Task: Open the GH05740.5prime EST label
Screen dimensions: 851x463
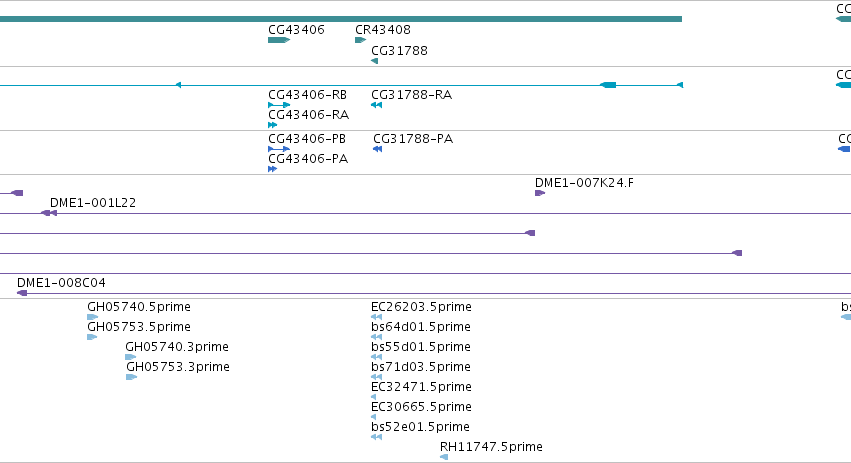Action: (x=139, y=307)
